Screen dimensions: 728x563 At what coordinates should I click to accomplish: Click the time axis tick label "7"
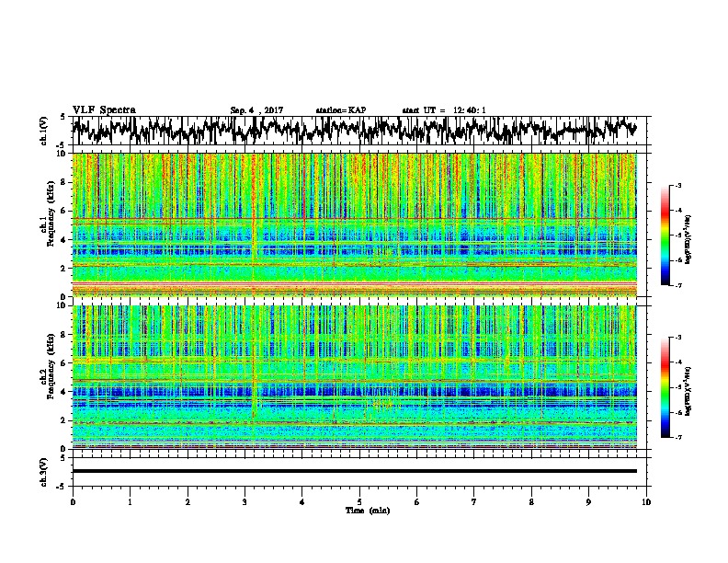(x=474, y=502)
